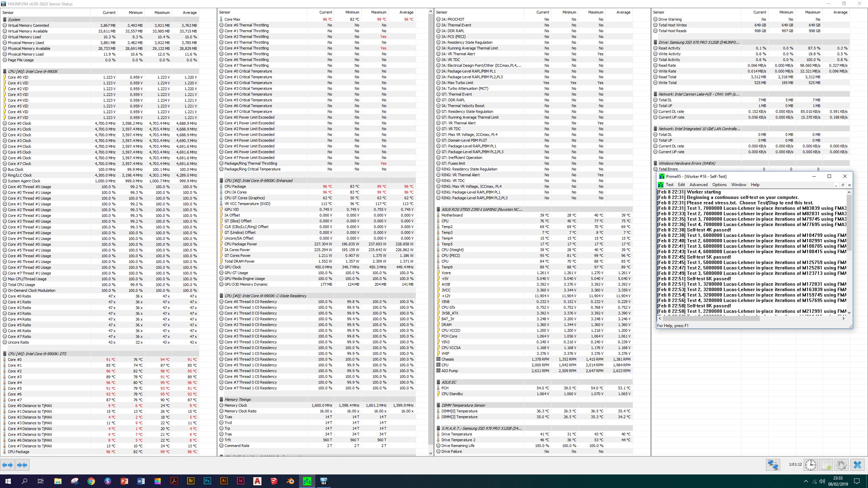868x488 pixels.
Task: Close sensors with blue X icon
Action: tap(857, 465)
